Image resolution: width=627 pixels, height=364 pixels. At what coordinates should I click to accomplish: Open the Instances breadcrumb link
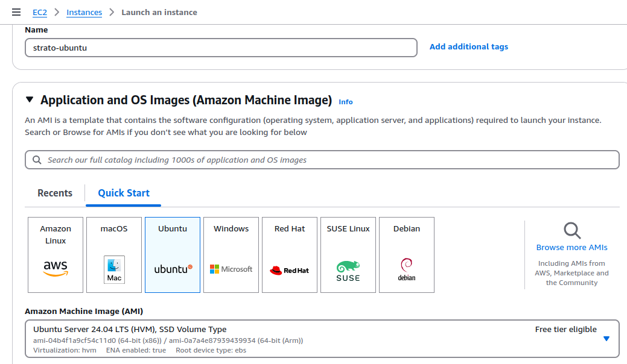coord(84,12)
